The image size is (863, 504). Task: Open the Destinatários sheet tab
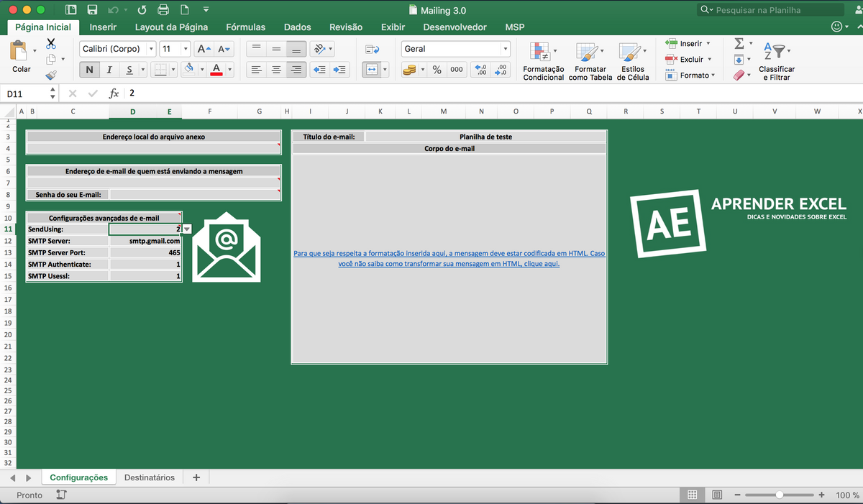click(x=149, y=477)
